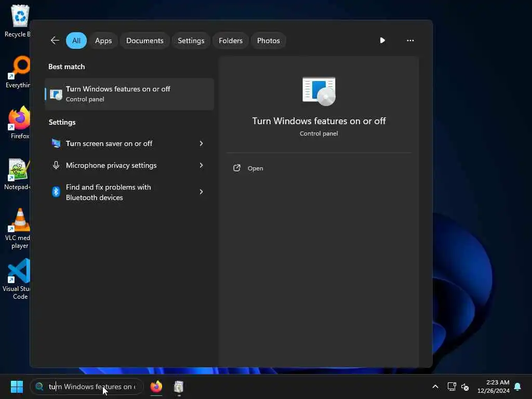Open the notification bell

click(517, 387)
